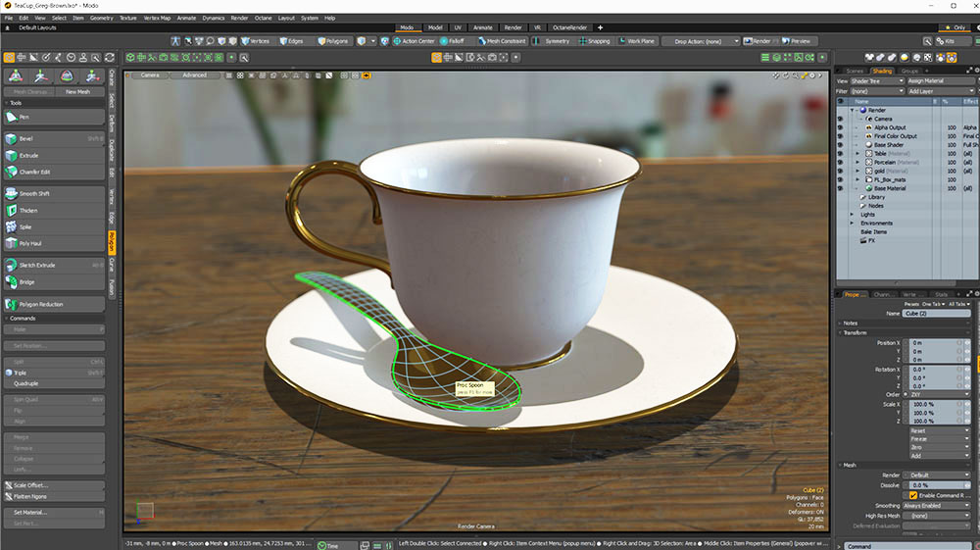Click the Render toolbar button
The height and width of the screenshot is (550, 980).
click(x=758, y=41)
